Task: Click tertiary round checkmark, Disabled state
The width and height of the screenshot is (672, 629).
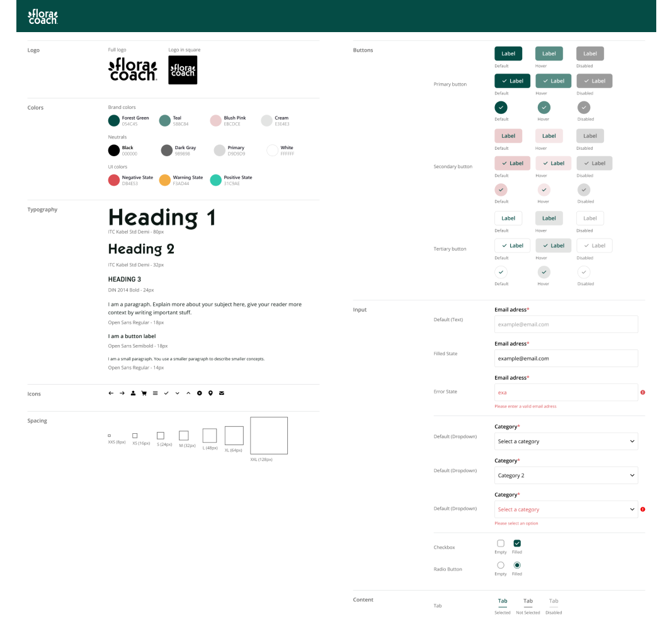Action: [x=584, y=272]
